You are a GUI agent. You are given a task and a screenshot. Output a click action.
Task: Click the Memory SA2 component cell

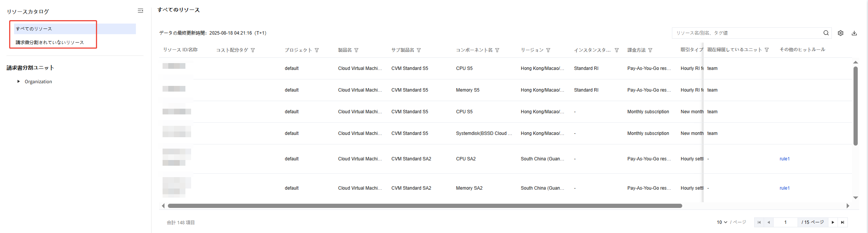(469, 188)
